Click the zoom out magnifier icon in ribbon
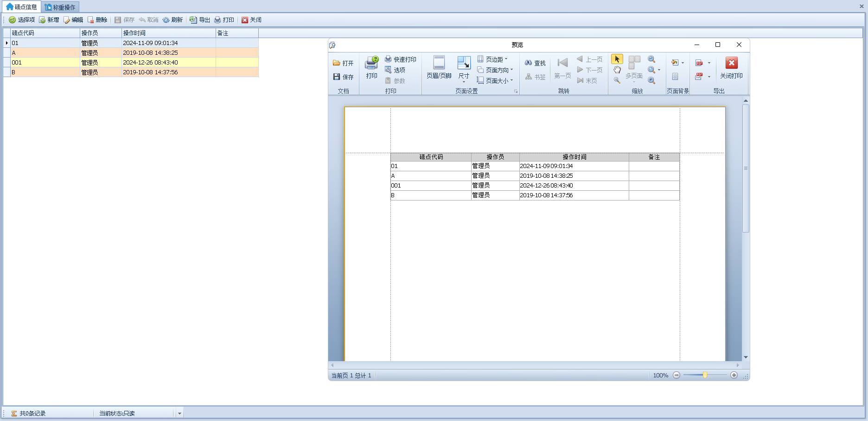This screenshot has height=421, width=868. click(651, 59)
